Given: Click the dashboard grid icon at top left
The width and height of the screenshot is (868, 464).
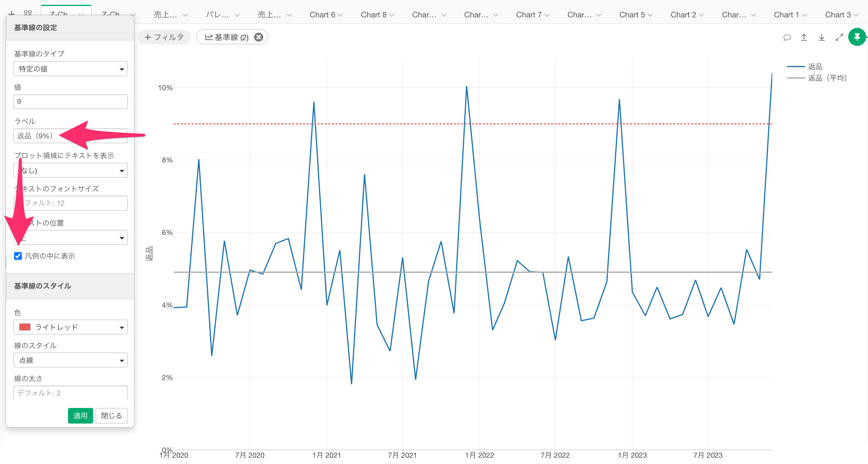Looking at the screenshot, I should [28, 13].
